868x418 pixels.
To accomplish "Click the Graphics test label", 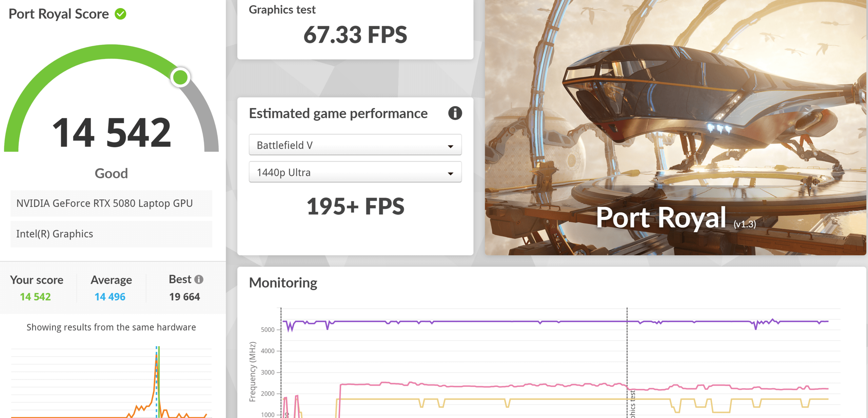I will pyautogui.click(x=282, y=10).
